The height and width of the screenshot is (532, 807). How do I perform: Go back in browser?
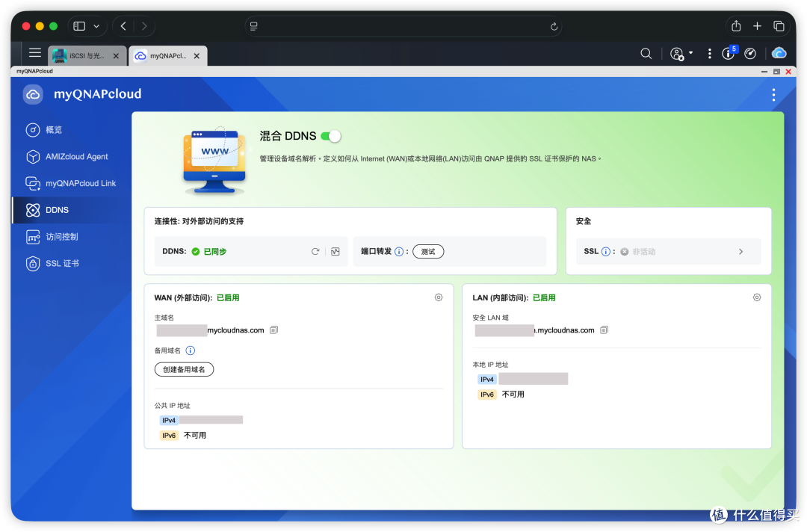coord(123,26)
